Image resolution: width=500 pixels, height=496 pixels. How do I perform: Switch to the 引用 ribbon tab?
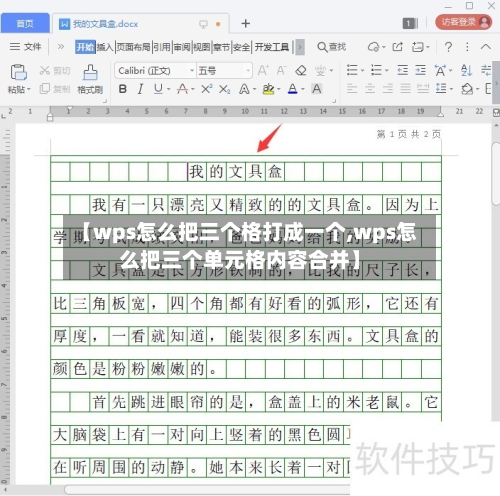tap(162, 47)
